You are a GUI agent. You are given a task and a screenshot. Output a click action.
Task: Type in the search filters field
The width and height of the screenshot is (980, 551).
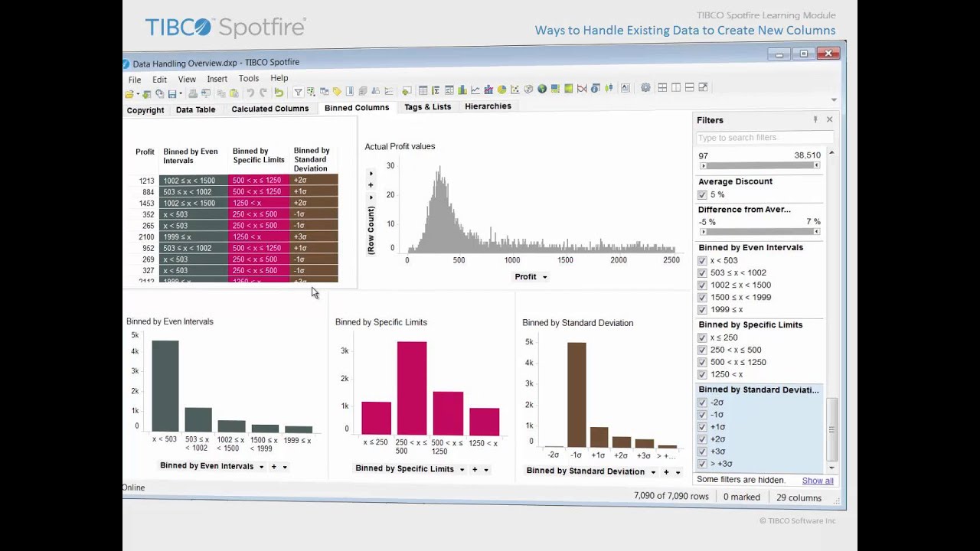(x=764, y=138)
